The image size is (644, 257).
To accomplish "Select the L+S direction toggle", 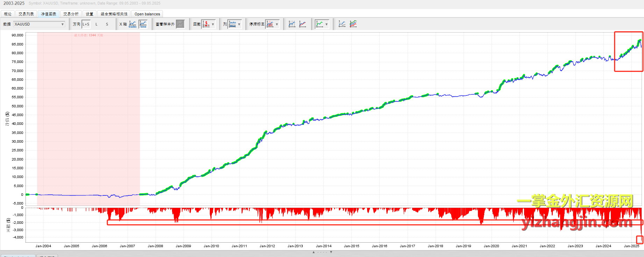I will [x=86, y=24].
